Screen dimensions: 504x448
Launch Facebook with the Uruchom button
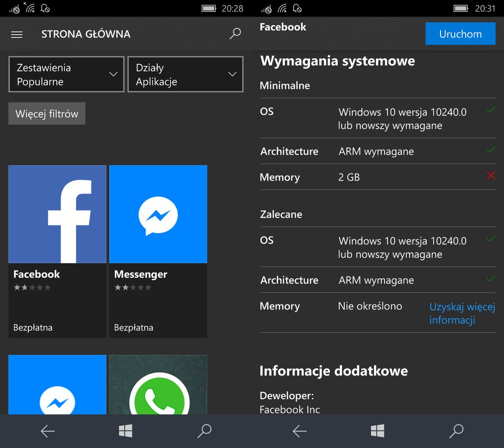pyautogui.click(x=460, y=33)
